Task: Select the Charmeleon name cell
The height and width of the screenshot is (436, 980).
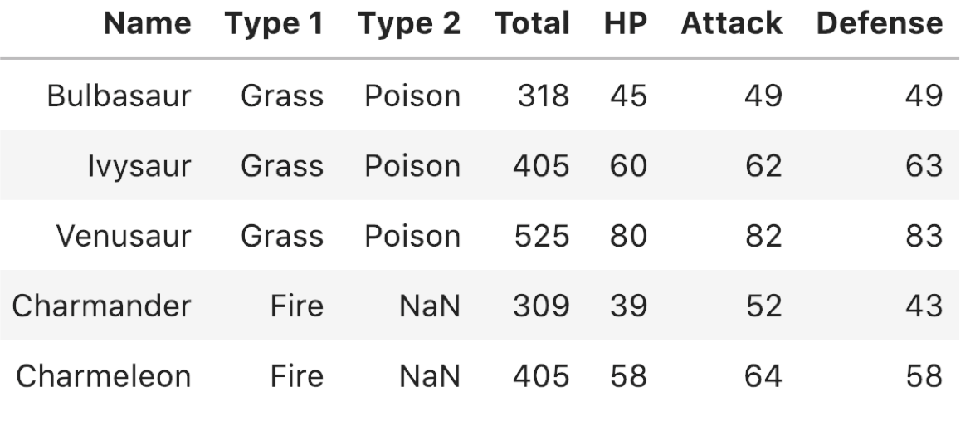Action: (x=103, y=376)
